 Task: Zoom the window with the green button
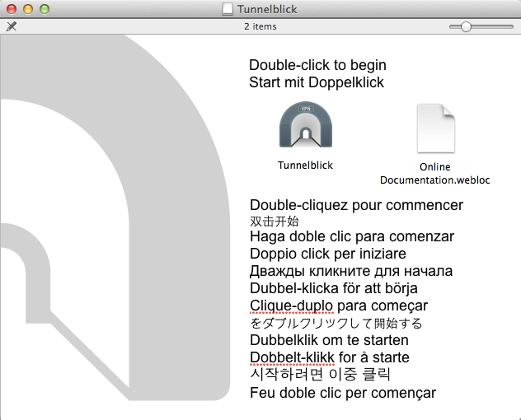(x=45, y=9)
